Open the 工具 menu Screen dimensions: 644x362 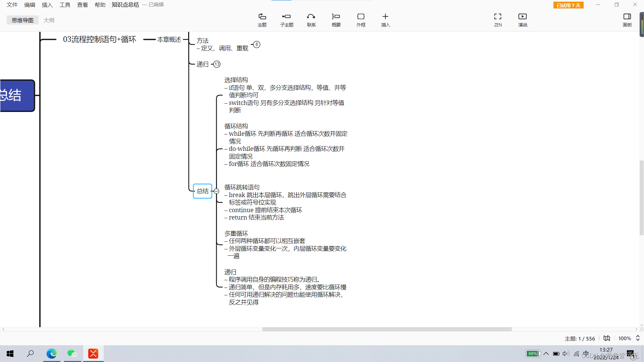point(65,5)
